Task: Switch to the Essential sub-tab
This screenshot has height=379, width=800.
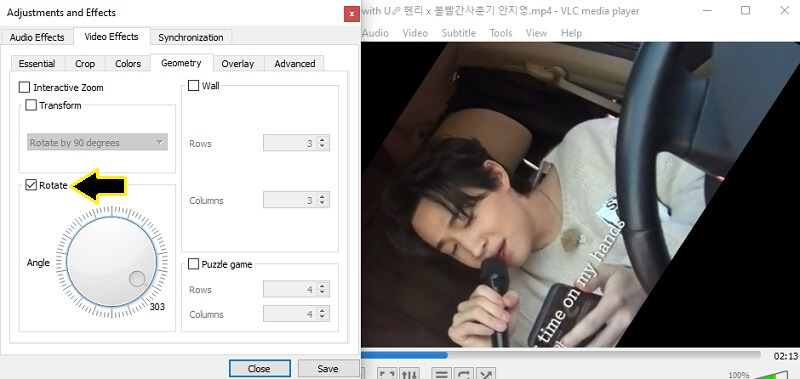Action: (x=37, y=64)
